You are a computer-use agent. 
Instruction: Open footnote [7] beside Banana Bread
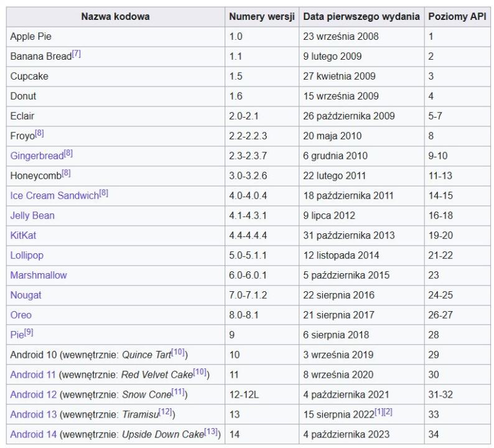(77, 54)
